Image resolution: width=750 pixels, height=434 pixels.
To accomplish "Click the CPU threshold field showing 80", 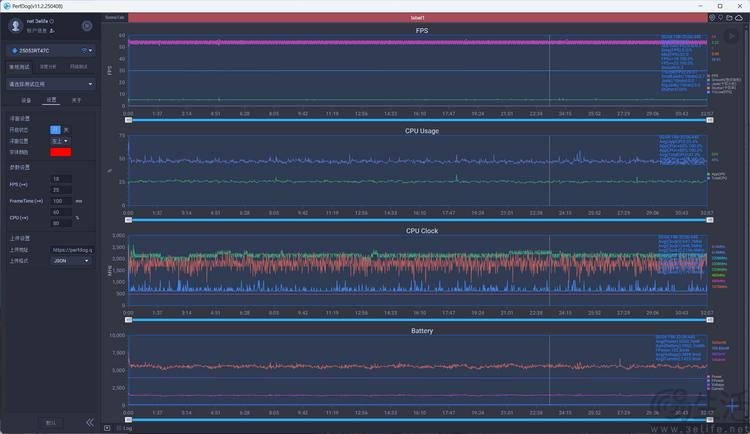I will 61,223.
